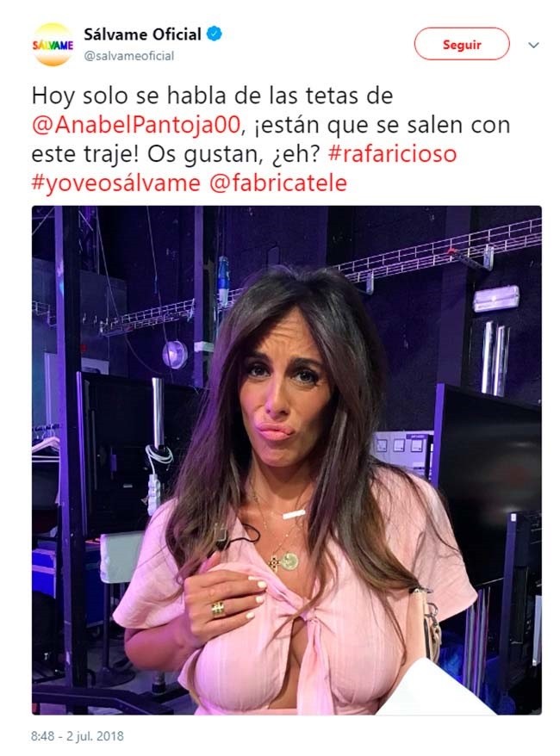Open the 8:48 - 2 jul. 2018 timestamp
This screenshot has width=560, height=756.
point(78,736)
